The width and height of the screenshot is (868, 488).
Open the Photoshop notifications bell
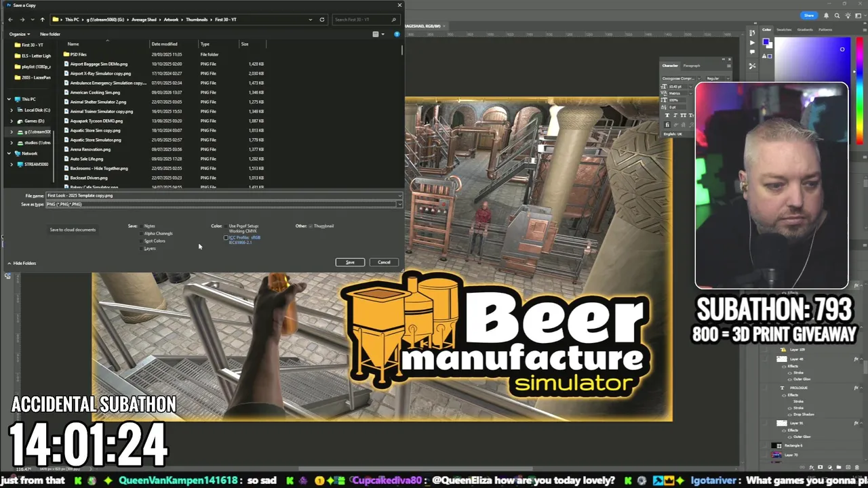point(826,16)
